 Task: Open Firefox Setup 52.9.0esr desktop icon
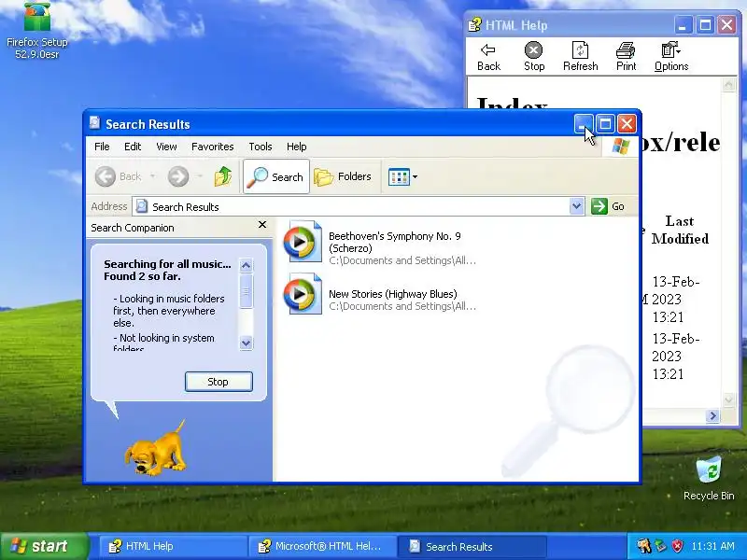(x=37, y=30)
